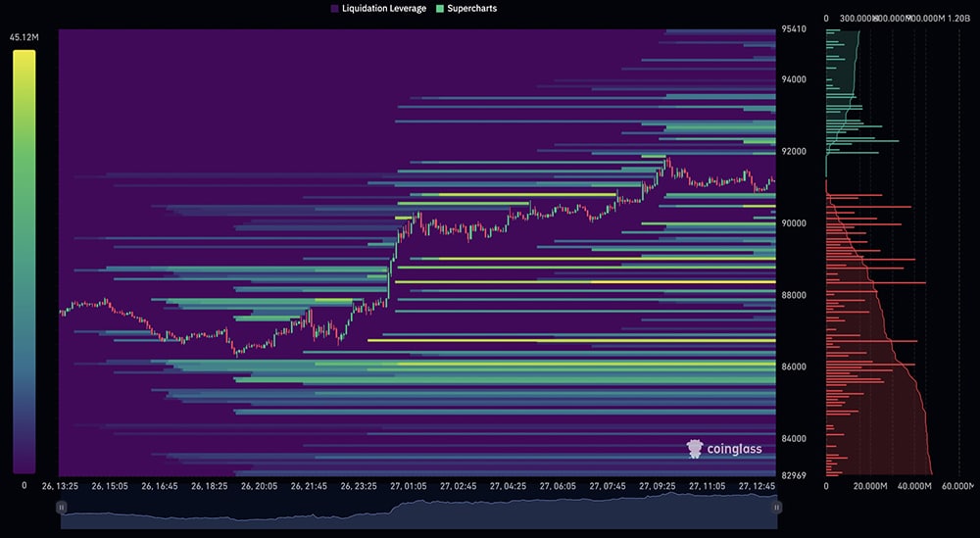Click the vertical heatmap color scale gradient bar
This screenshot has height=538, width=980.
point(24,263)
